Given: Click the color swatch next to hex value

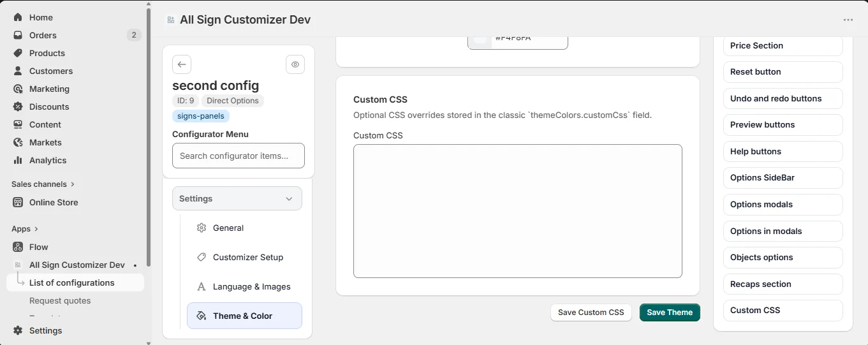Looking at the screenshot, I should click(x=481, y=40).
